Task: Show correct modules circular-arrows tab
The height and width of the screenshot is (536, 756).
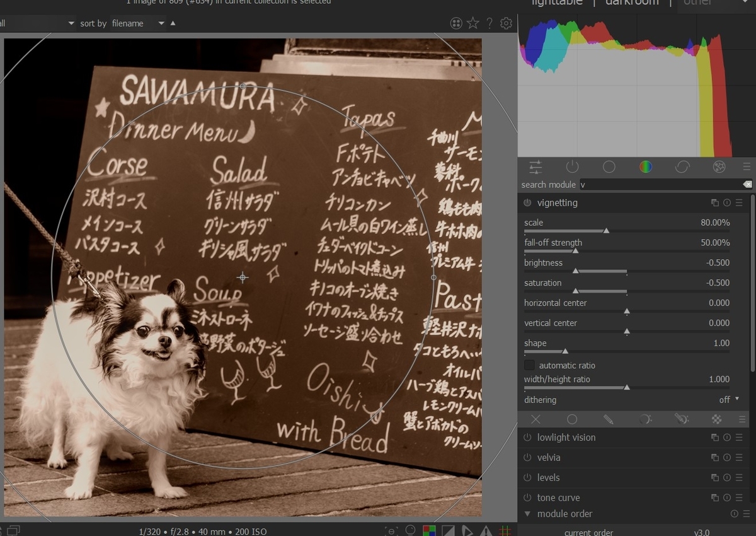Action: point(682,167)
